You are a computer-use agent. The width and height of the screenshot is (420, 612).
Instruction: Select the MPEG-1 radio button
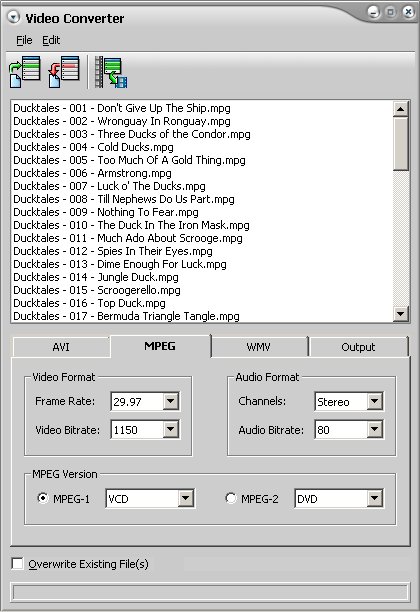click(x=43, y=498)
